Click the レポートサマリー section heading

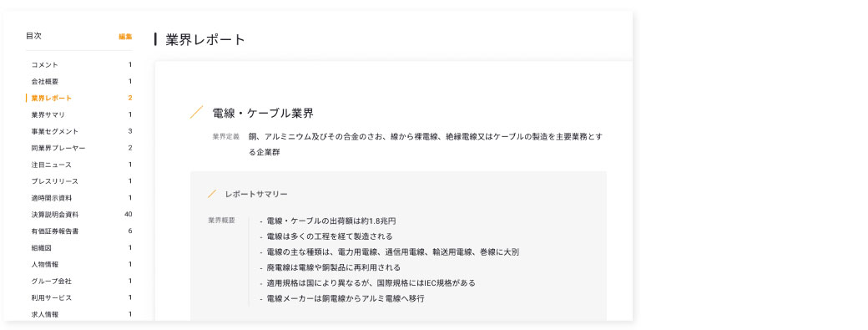[x=255, y=195]
